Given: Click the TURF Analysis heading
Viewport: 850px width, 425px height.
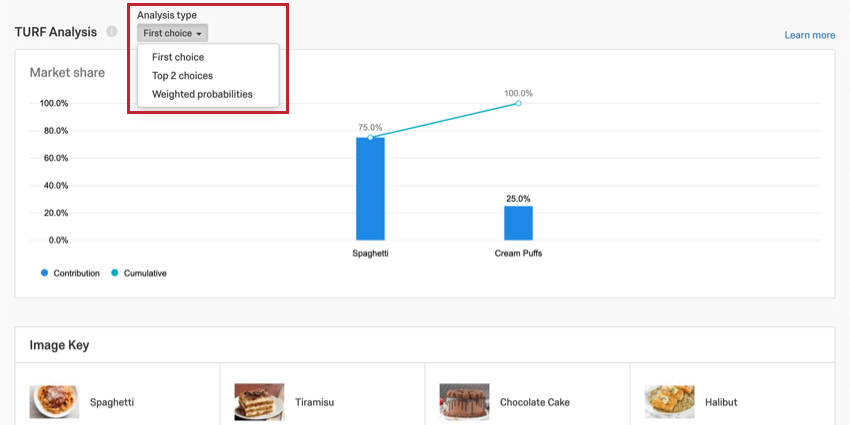Looking at the screenshot, I should [x=56, y=32].
